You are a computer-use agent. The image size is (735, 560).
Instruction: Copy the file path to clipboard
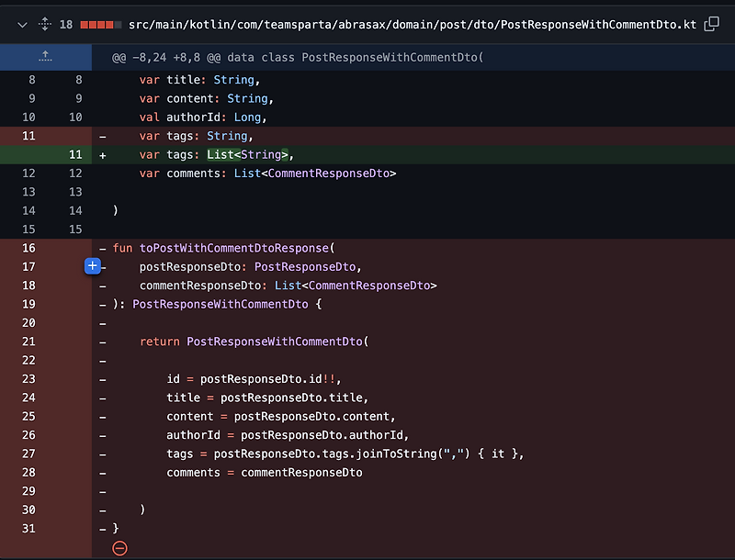[x=711, y=24]
